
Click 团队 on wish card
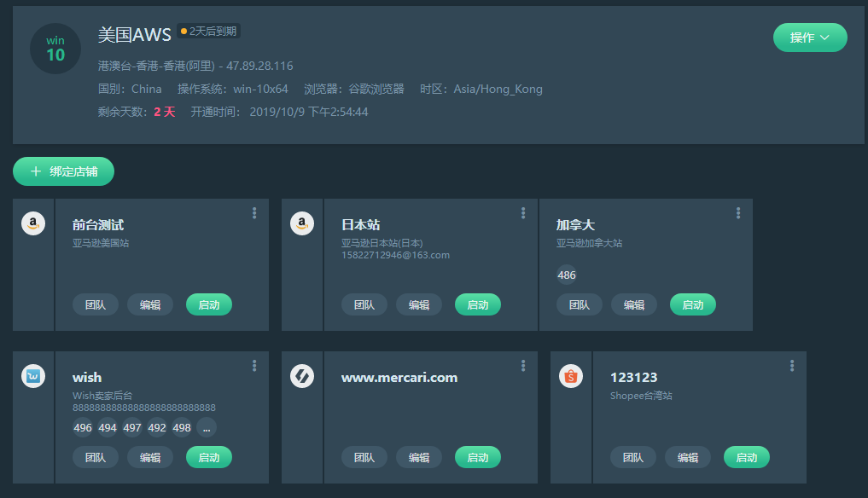tap(96, 458)
